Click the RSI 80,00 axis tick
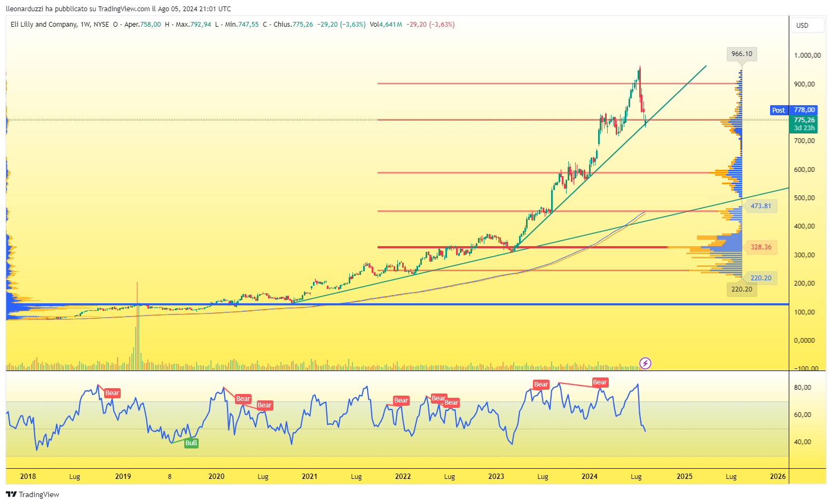 coord(803,387)
